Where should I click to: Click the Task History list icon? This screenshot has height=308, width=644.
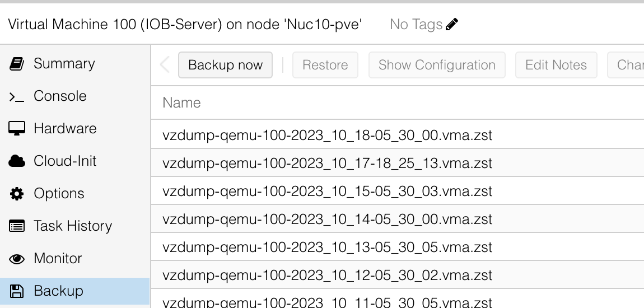point(16,226)
